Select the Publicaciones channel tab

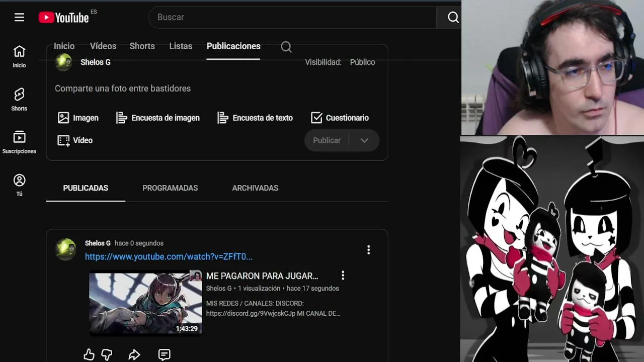tap(233, 46)
